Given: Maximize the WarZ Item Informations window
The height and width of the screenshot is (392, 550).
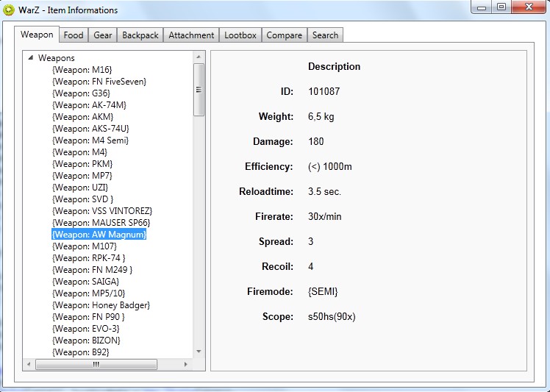Looking at the screenshot, I should (x=501, y=7).
